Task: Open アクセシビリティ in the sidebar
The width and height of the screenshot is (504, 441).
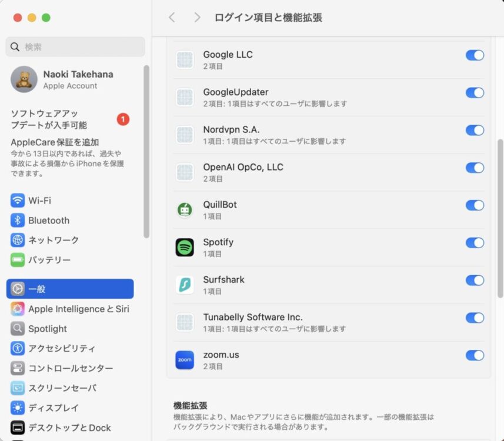Action: point(70,349)
